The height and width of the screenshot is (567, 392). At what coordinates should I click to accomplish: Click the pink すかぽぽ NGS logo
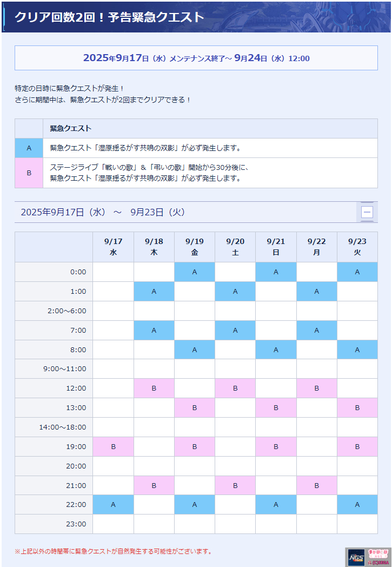tap(378, 553)
